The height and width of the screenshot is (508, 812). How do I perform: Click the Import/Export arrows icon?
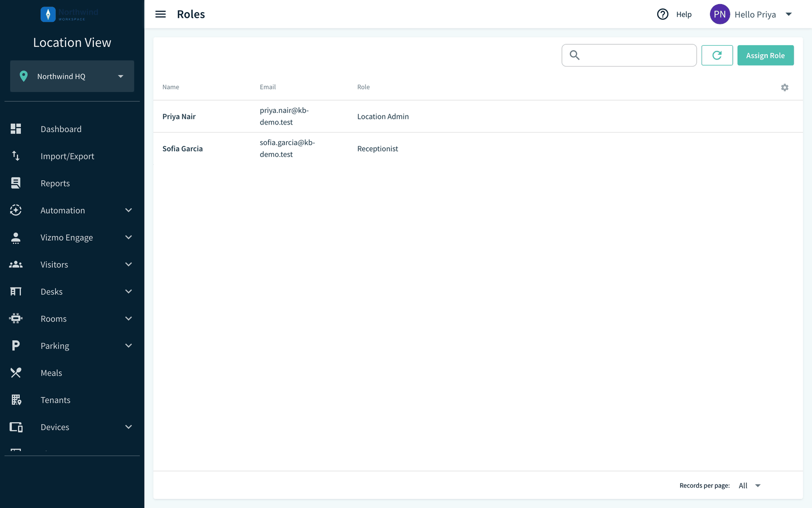tap(16, 156)
